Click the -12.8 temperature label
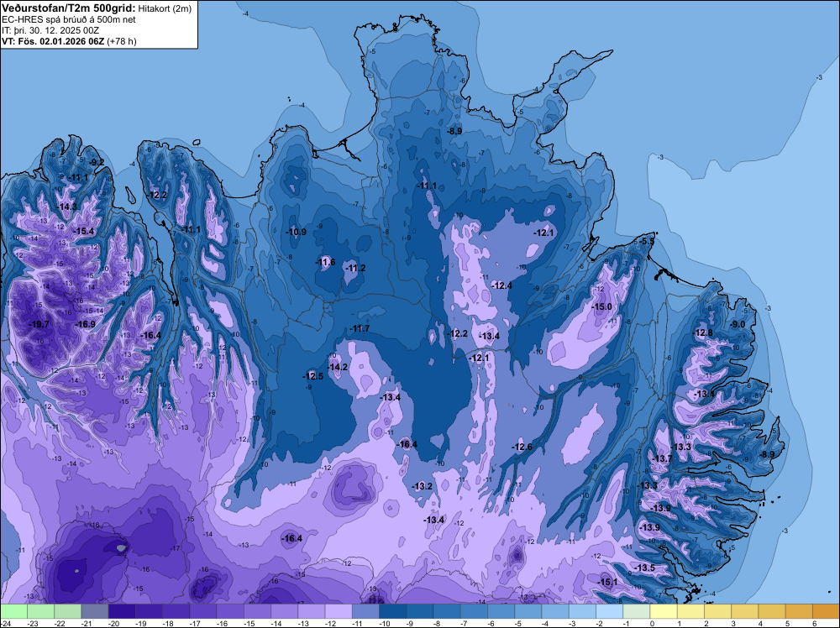This screenshot has width=840, height=628. (x=702, y=333)
